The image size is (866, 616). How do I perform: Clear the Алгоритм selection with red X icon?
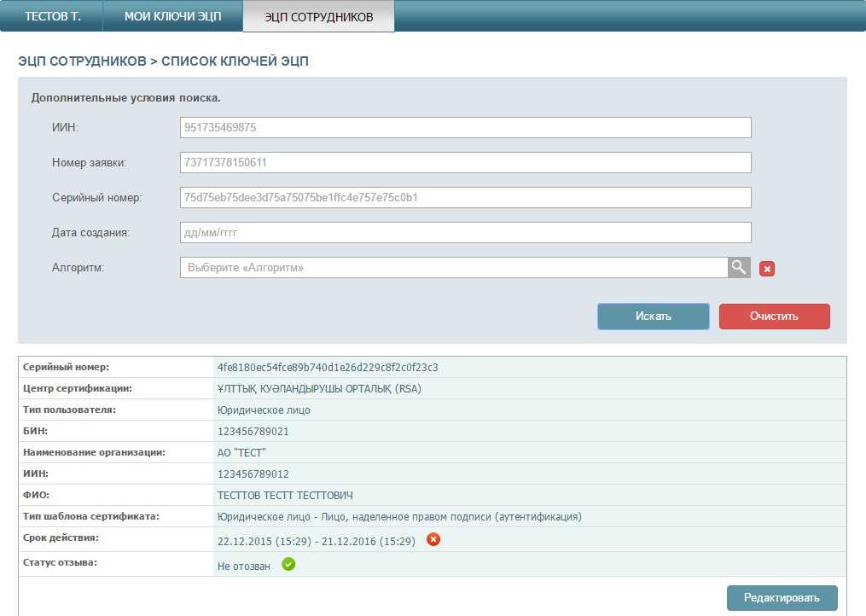tap(766, 269)
